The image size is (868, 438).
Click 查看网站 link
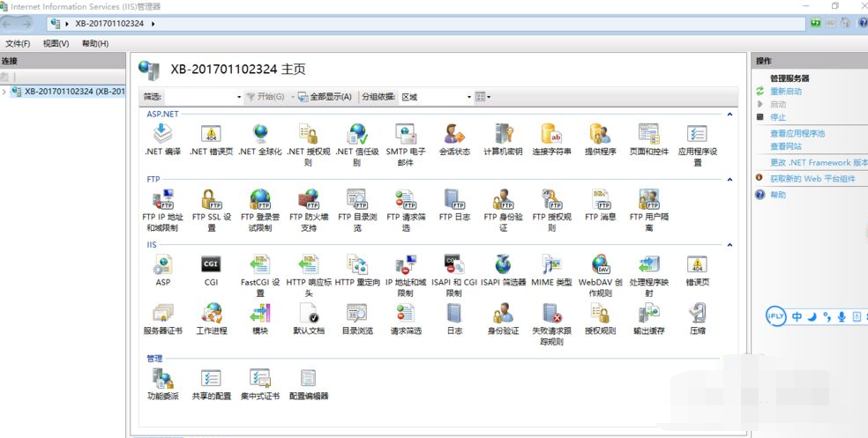click(785, 146)
